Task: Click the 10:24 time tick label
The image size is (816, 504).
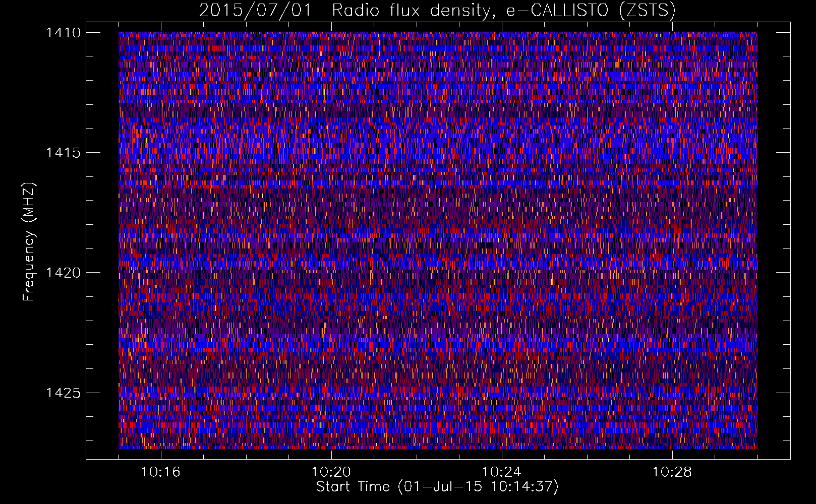Action: click(x=502, y=472)
